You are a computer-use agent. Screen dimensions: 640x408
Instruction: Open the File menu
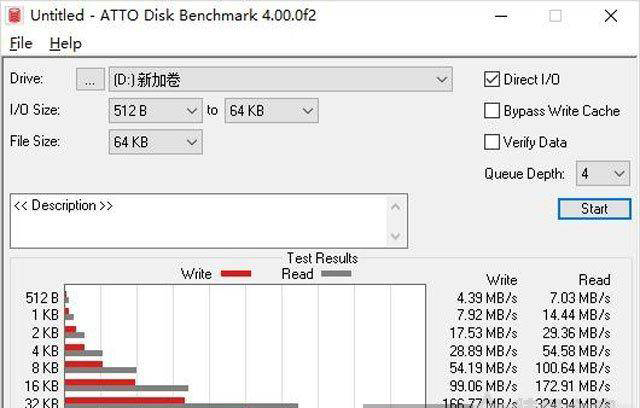[21, 44]
